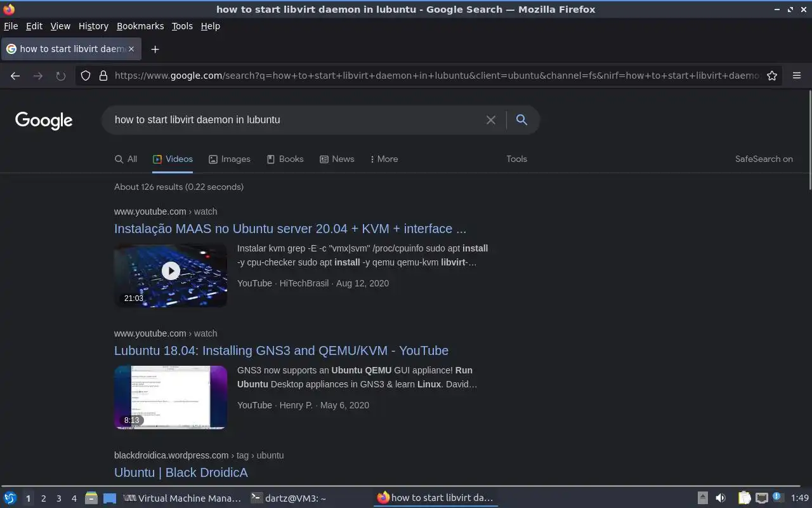Select the Videos results tab
The width and height of the screenshot is (812, 508).
[x=173, y=159]
